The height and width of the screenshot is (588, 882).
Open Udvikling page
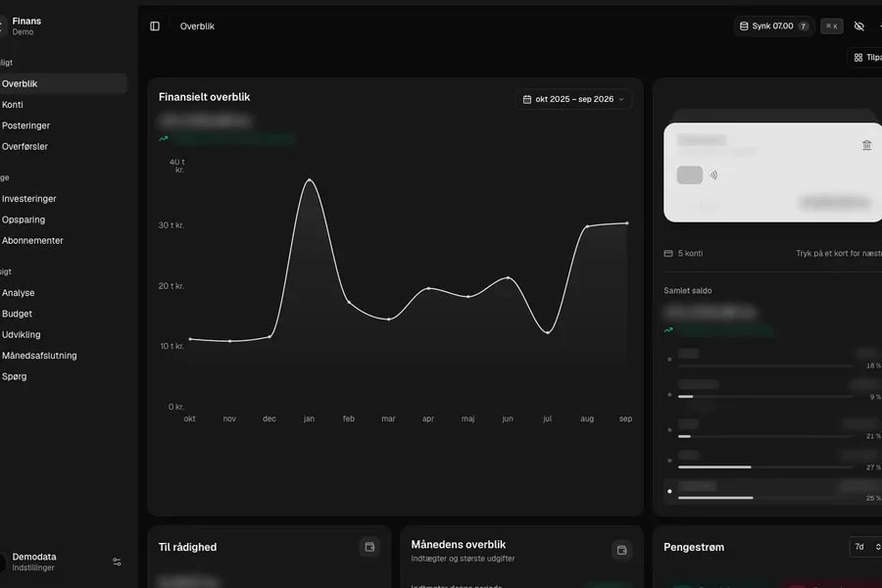[63, 334]
